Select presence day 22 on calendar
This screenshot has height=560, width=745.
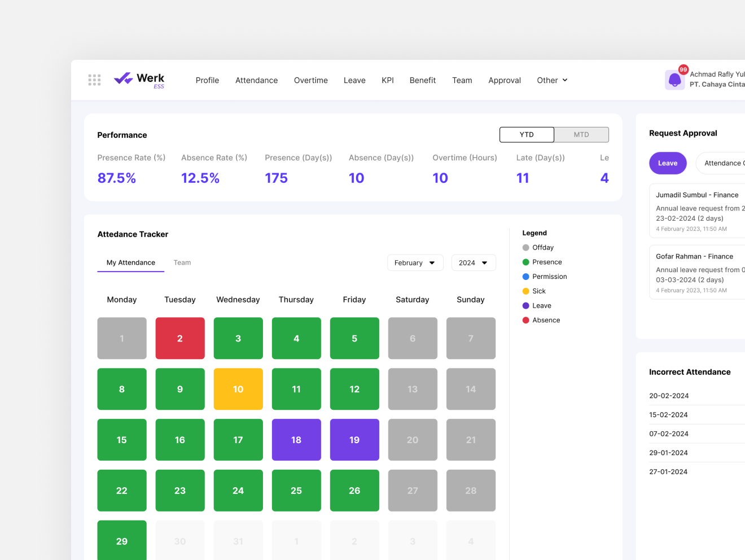click(122, 491)
